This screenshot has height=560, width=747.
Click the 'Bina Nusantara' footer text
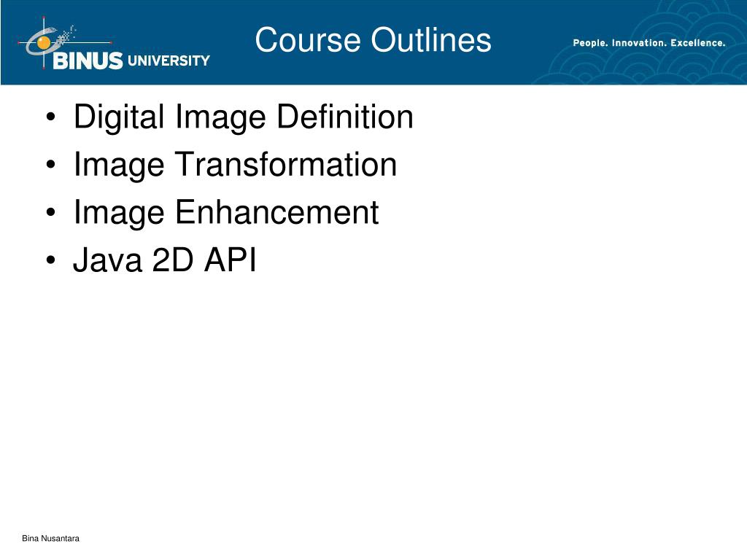click(50, 539)
